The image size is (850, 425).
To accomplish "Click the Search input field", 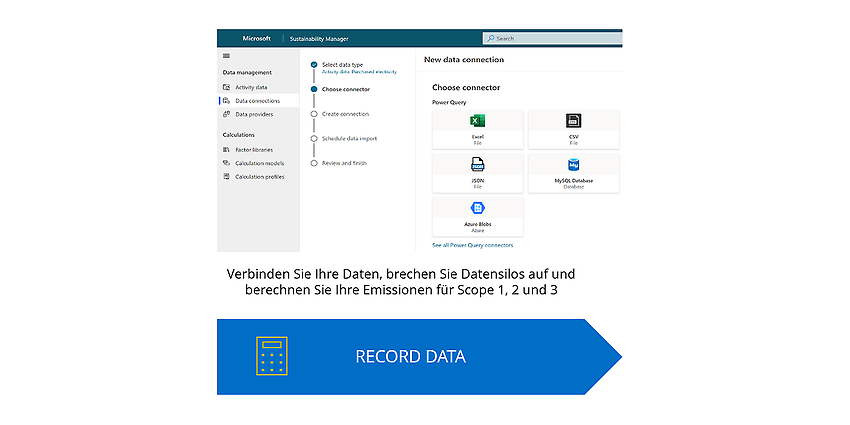I will 552,38.
